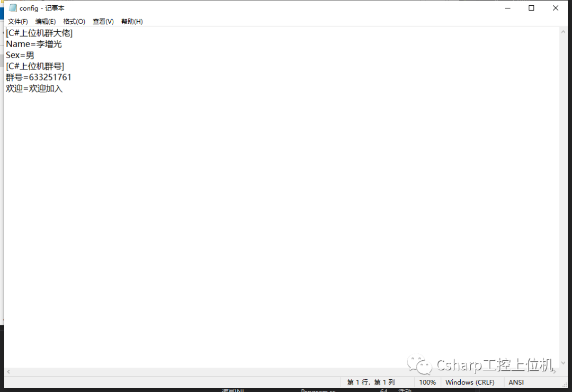Click after the number 633251761

click(72, 77)
